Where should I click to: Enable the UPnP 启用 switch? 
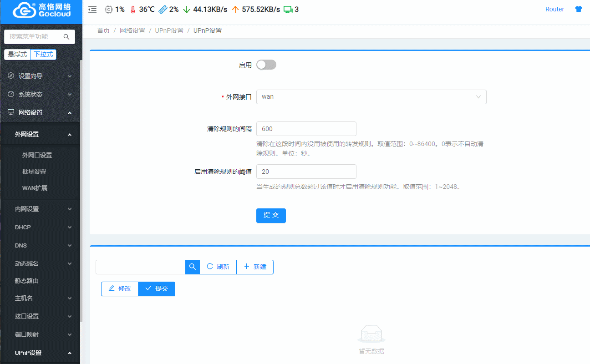point(266,65)
